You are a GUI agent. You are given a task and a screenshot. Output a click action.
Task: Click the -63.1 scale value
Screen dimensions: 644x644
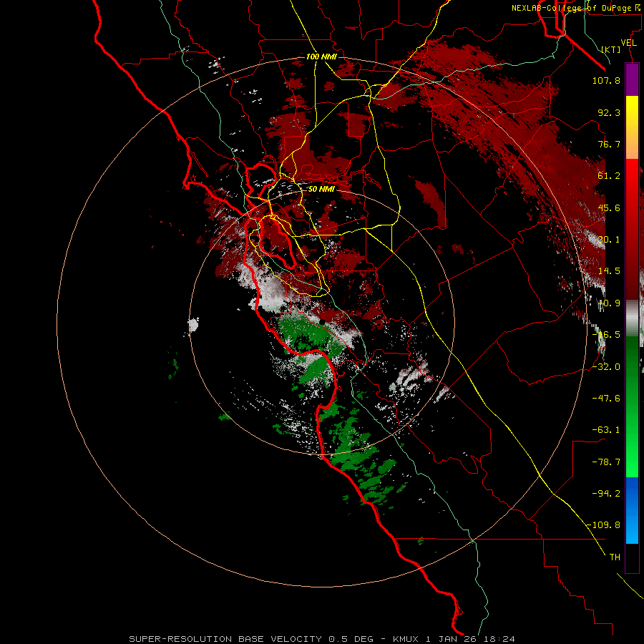[606, 430]
